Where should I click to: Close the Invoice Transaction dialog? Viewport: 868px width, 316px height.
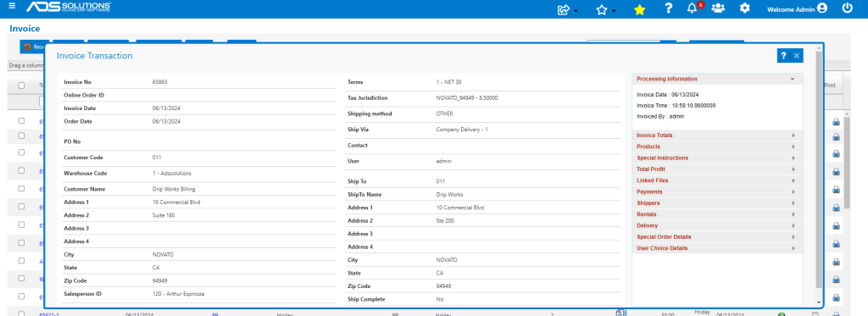[x=797, y=55]
